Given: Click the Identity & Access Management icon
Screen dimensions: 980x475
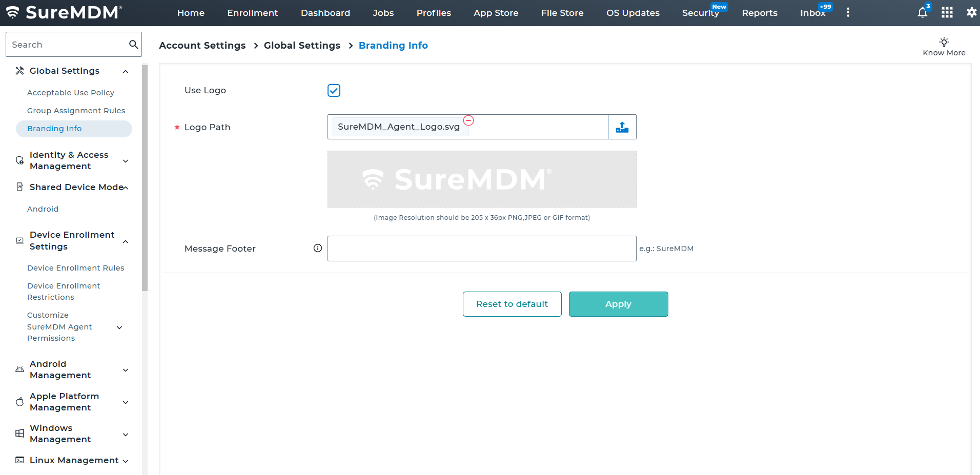Looking at the screenshot, I should click(19, 160).
